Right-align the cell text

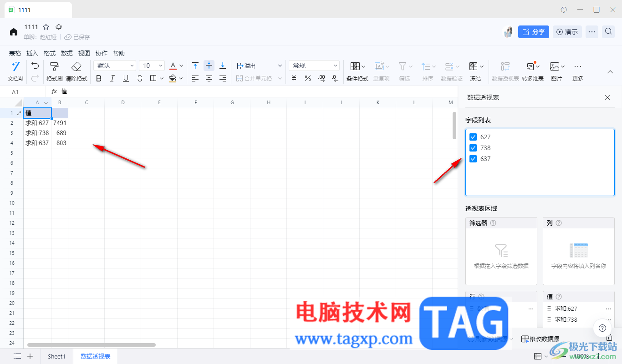coord(223,78)
